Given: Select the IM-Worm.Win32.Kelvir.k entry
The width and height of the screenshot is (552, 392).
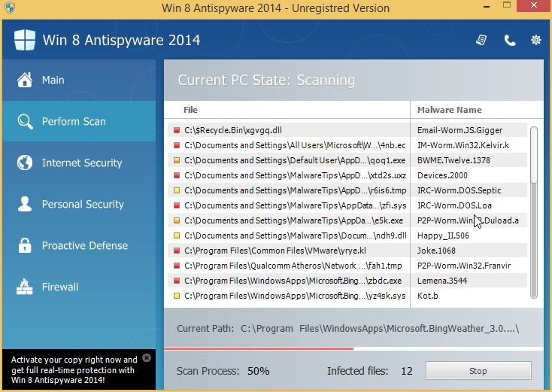Looking at the screenshot, I should 463,145.
